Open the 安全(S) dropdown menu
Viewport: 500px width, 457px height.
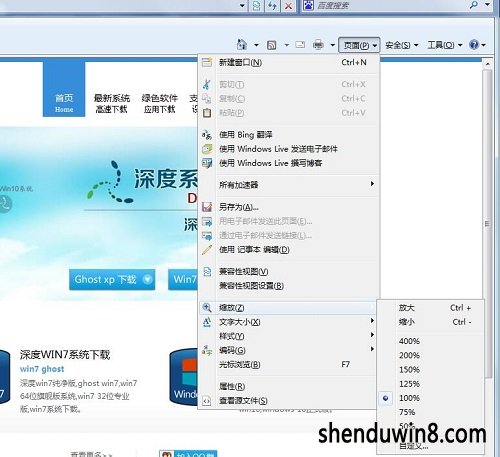tap(401, 45)
